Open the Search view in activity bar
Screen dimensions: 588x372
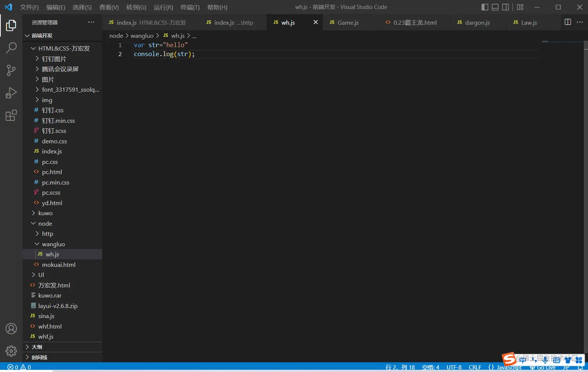[11, 48]
